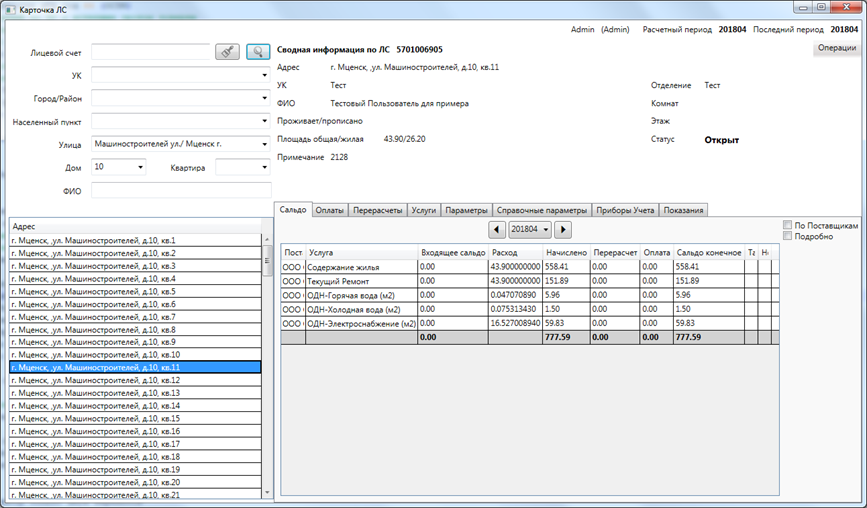Image resolution: width=867 pixels, height=508 pixels.
Task: Toggle the Подробно checkbox
Action: pyautogui.click(x=788, y=236)
